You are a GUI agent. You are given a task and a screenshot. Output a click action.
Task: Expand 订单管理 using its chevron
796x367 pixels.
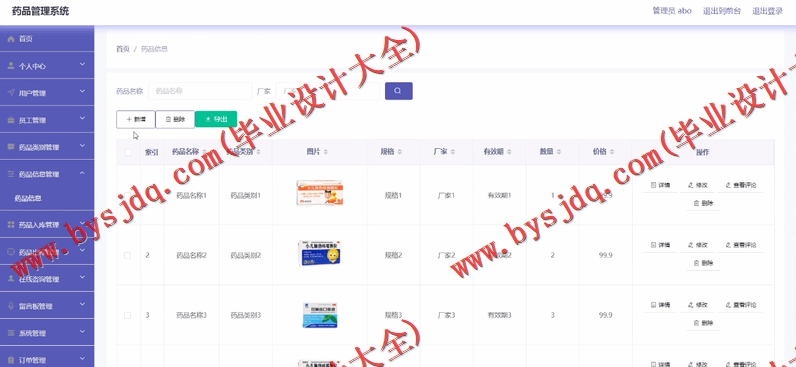(x=82, y=358)
